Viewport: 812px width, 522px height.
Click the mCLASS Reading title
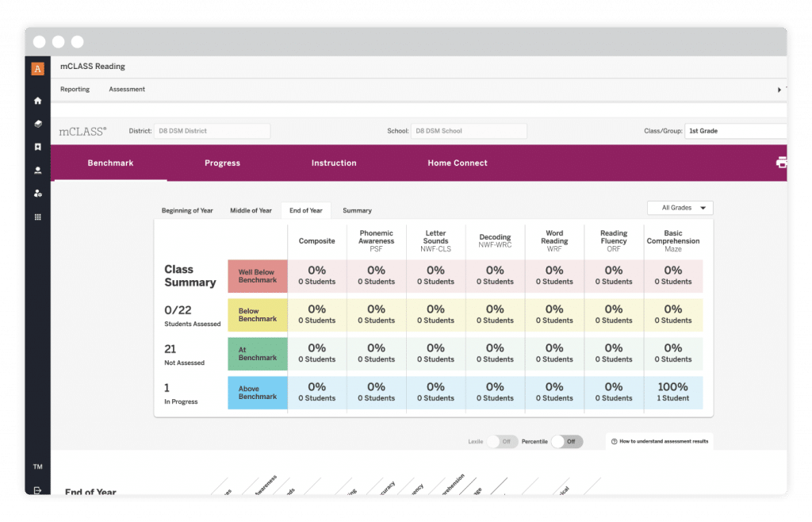coord(93,67)
